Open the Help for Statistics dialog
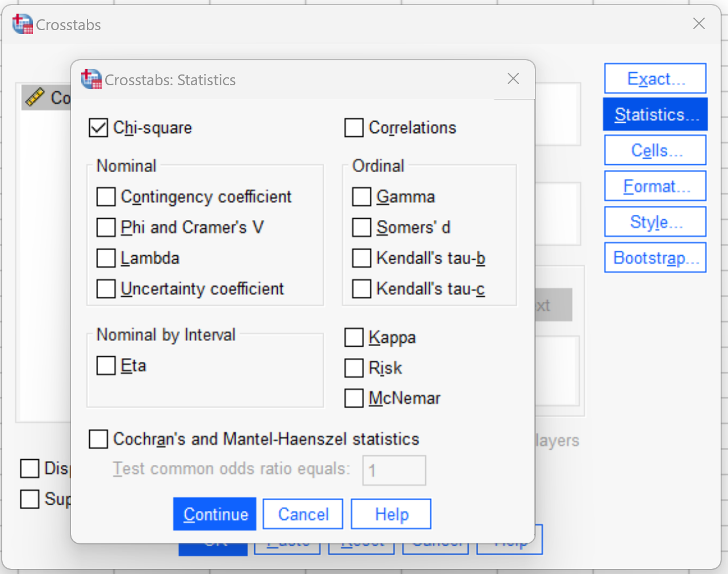The width and height of the screenshot is (728, 574). point(391,514)
